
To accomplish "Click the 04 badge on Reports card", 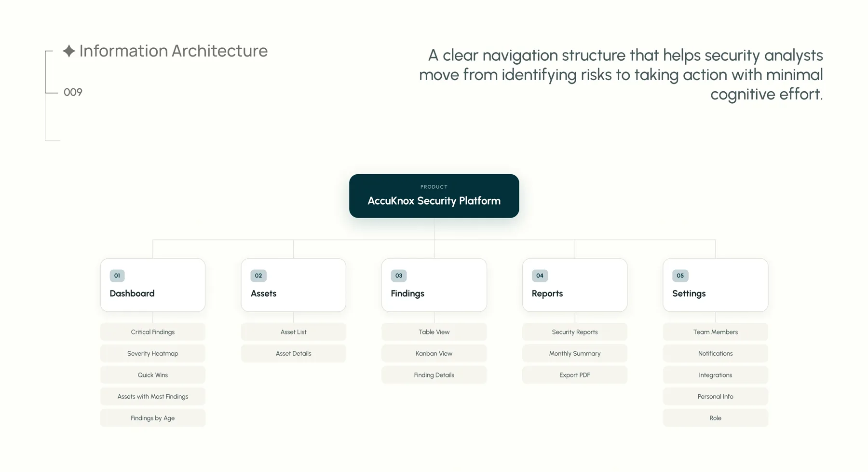I will pos(540,276).
